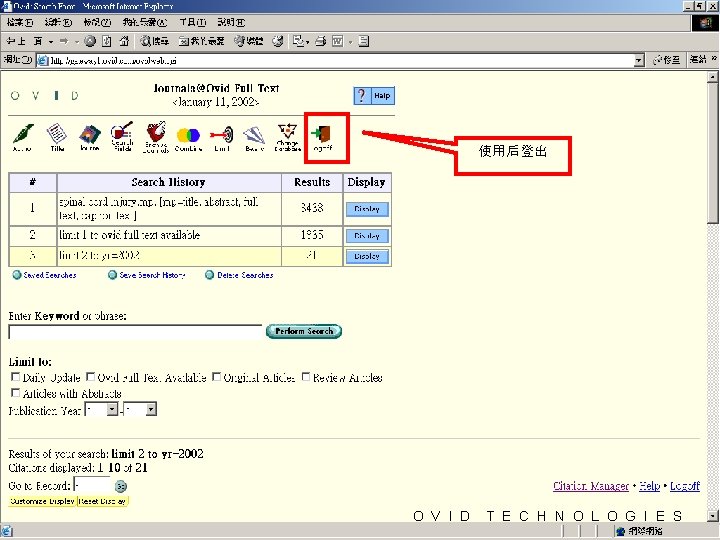Enable the Daily Update checkbox
720x540 pixels.
click(15, 377)
